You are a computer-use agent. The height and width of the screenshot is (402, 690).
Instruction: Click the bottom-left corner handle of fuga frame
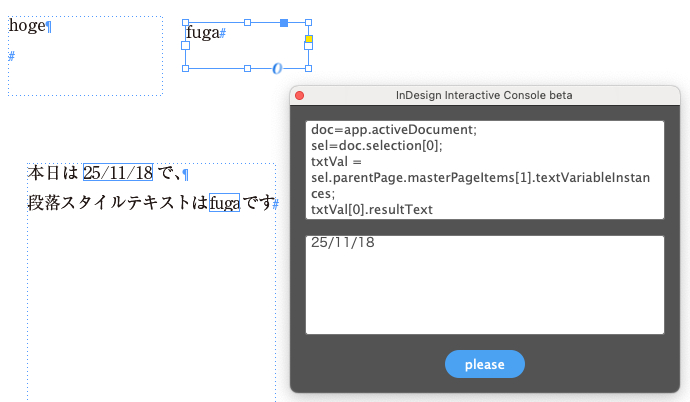[x=185, y=68]
